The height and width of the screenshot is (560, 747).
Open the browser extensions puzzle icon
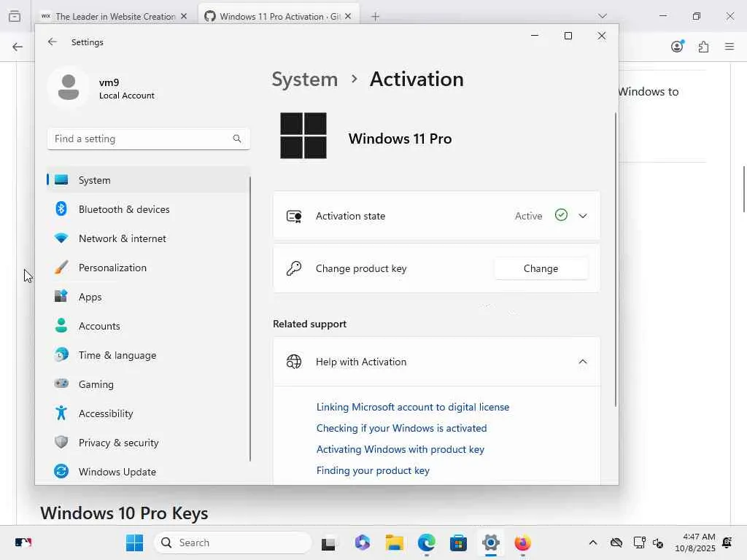tap(703, 47)
